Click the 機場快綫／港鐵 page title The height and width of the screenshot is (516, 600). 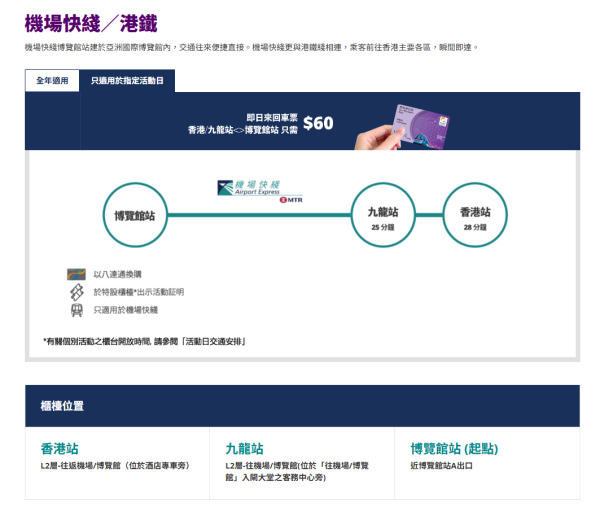pyautogui.click(x=91, y=24)
